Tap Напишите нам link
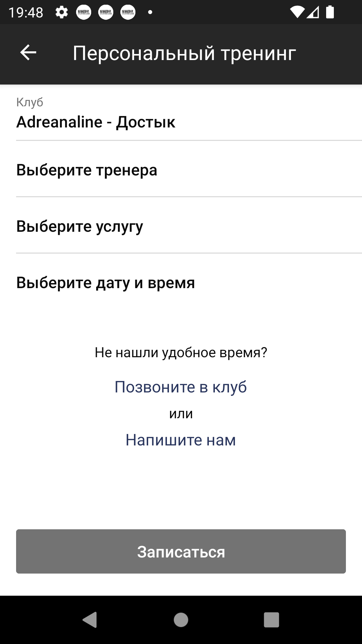 [x=181, y=440]
